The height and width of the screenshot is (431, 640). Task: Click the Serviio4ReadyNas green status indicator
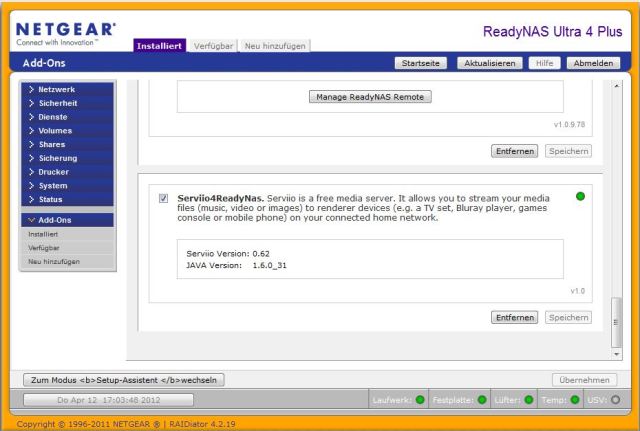click(x=580, y=196)
